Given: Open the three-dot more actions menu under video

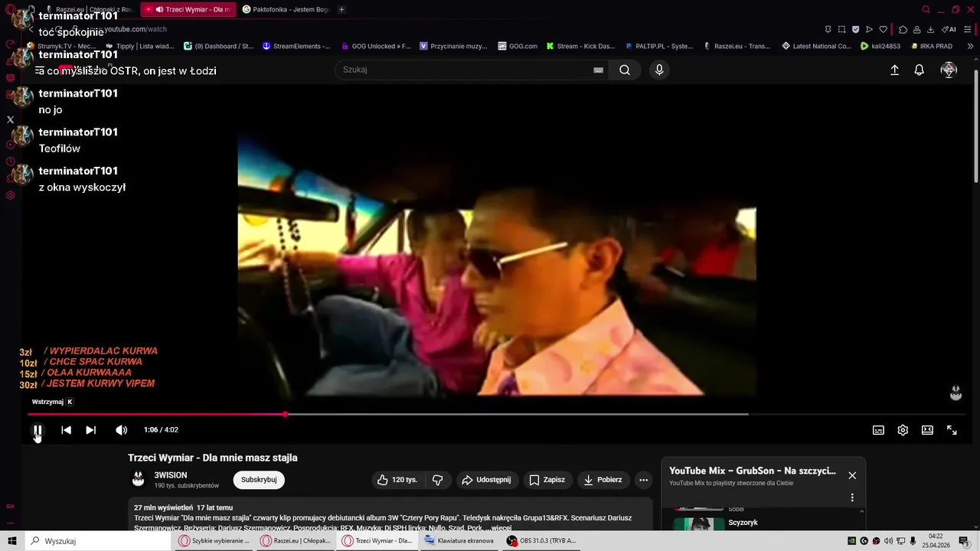Looking at the screenshot, I should 644,480.
